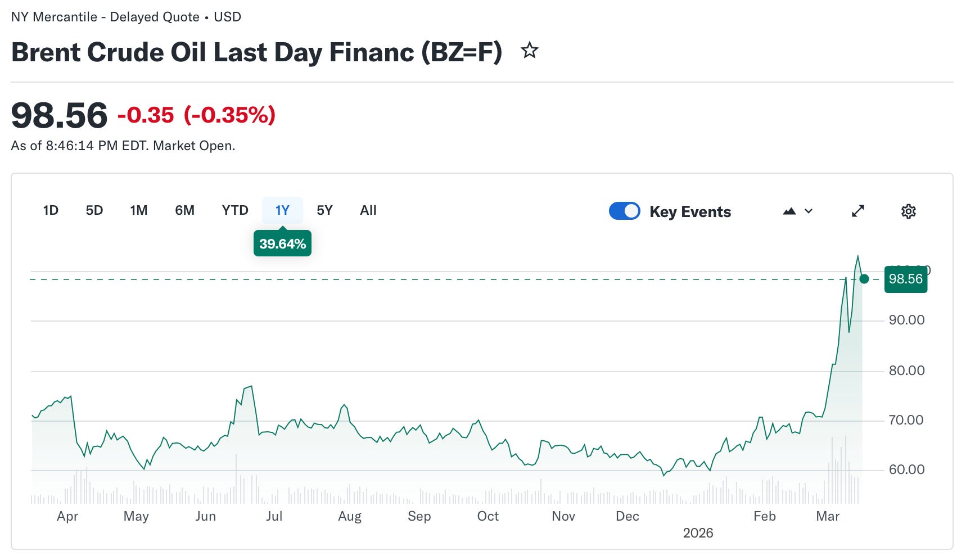Screen dimensions: 966x560
Task: Expand chart to fullscreen with arrow icon
Action: click(x=857, y=211)
